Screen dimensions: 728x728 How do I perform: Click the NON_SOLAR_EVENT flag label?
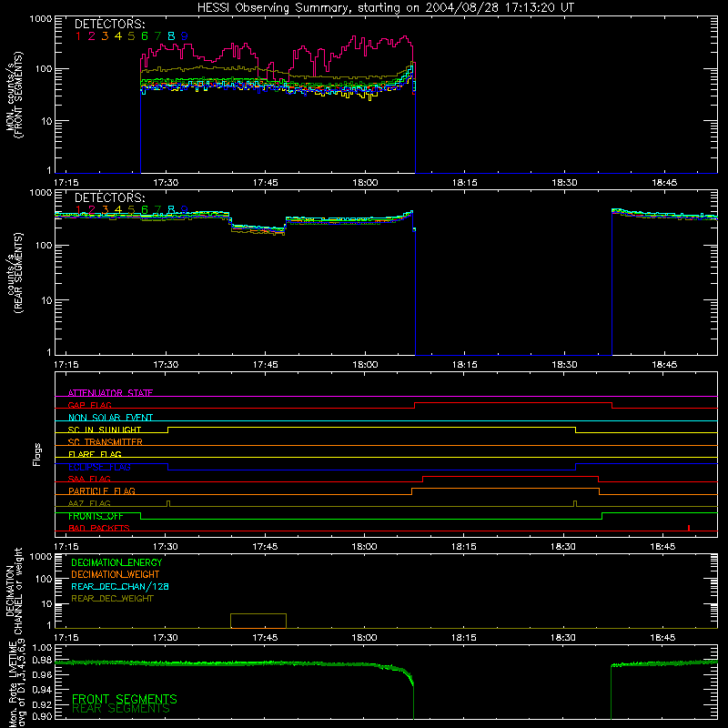(110, 418)
